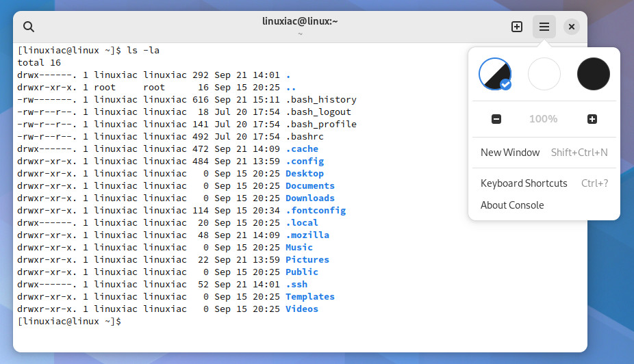Image resolution: width=634 pixels, height=364 pixels.
Task: Click the Templates directory entry
Action: (310, 296)
